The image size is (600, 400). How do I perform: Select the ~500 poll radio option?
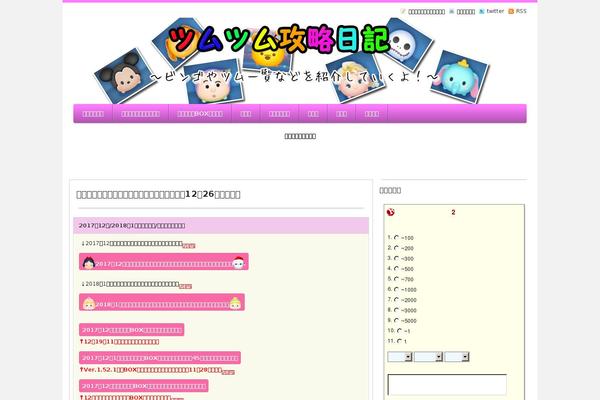pyautogui.click(x=396, y=268)
